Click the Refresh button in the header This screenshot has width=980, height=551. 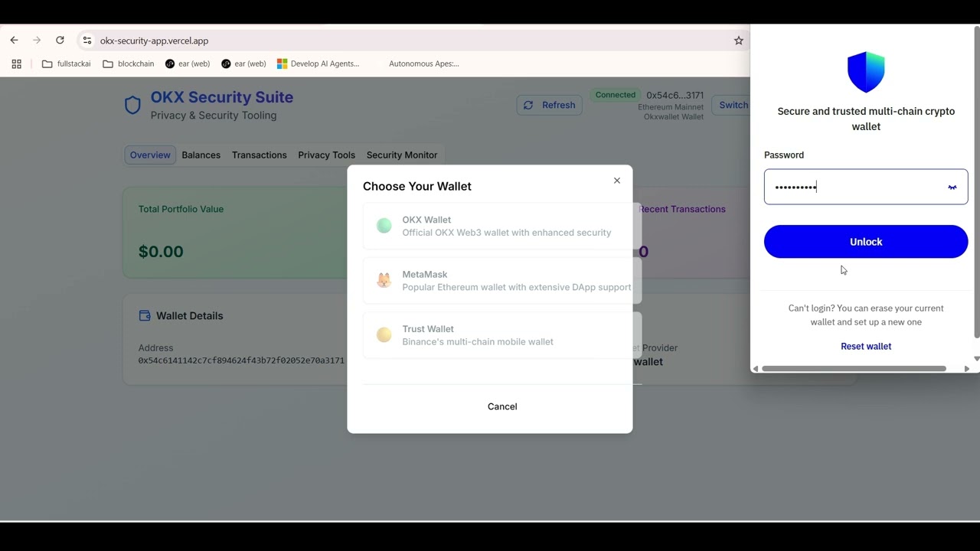(550, 106)
